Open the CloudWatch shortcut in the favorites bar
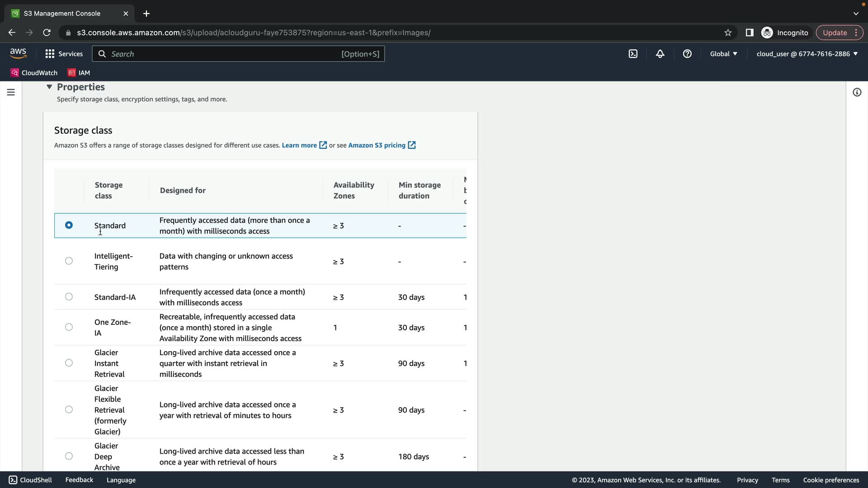 34,73
